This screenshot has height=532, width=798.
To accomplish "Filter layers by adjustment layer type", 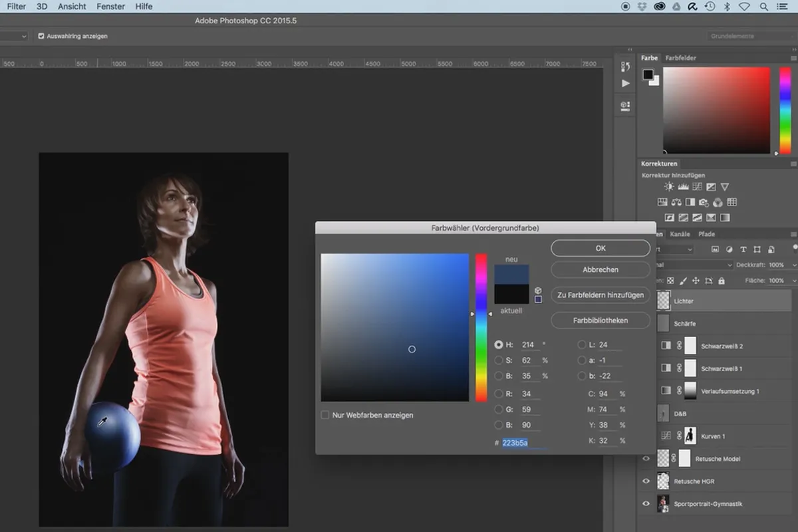I will coord(730,249).
